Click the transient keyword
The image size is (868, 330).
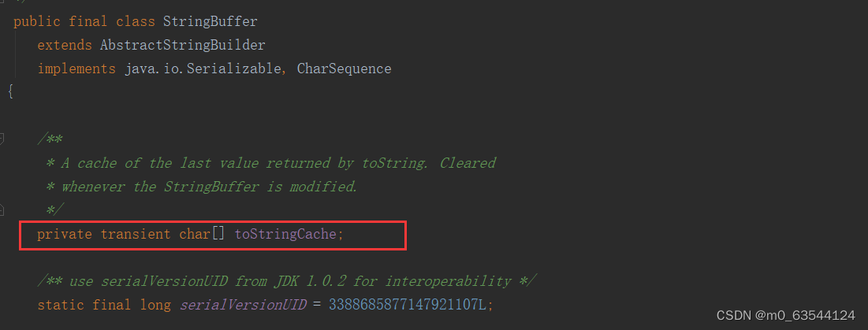coord(136,235)
